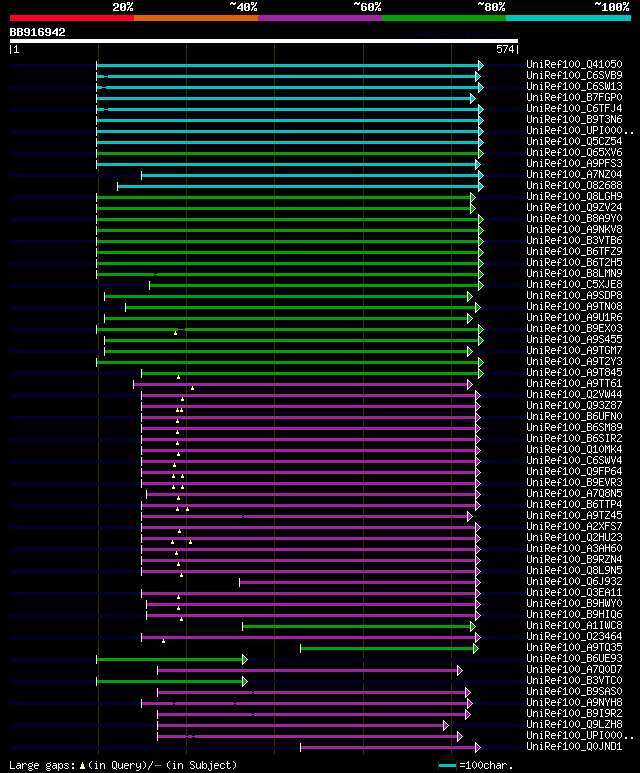Select hit label UniRef100_B6TFZ9
Image resolution: width=640 pixels, height=773 pixels.
[x=574, y=251]
